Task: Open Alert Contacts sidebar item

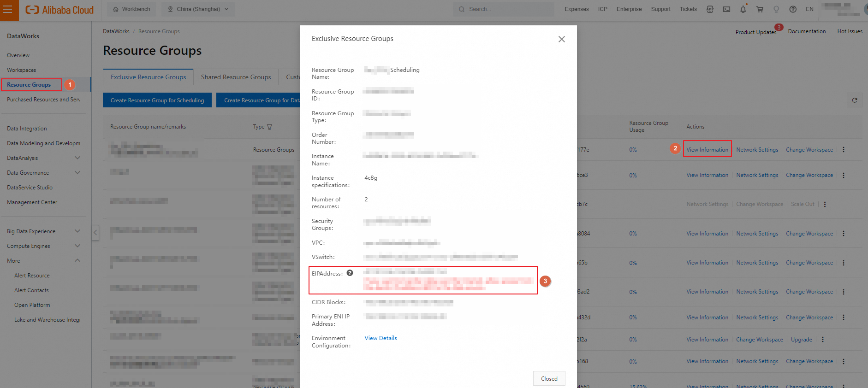Action: [31, 290]
